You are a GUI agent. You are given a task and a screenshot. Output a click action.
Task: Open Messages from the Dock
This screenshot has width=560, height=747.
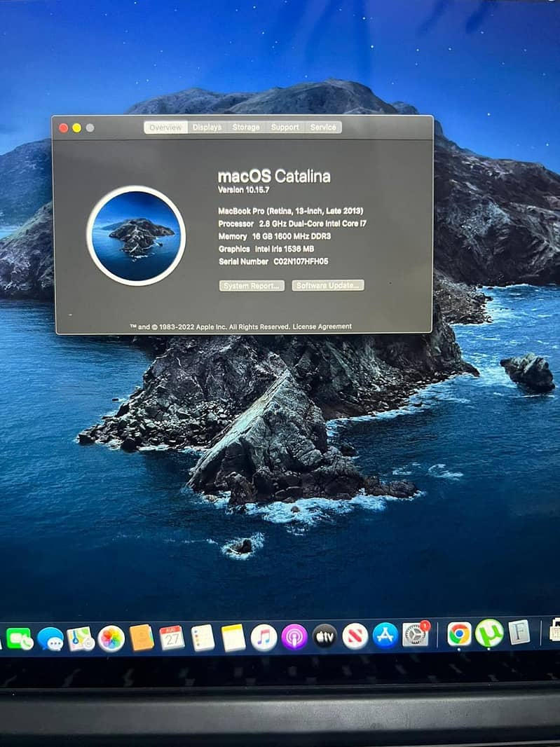pyautogui.click(x=50, y=639)
